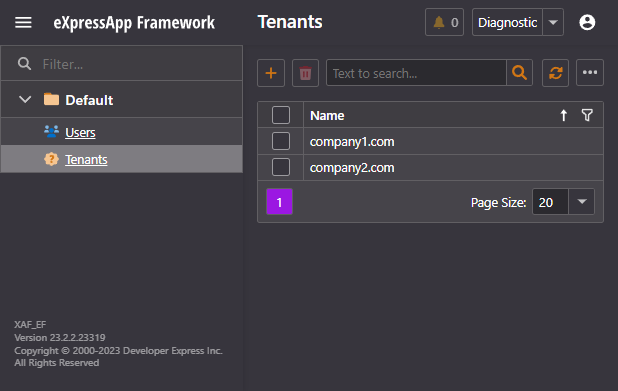The height and width of the screenshot is (391, 618).
Task: Click the delete trash button
Action: (x=305, y=73)
